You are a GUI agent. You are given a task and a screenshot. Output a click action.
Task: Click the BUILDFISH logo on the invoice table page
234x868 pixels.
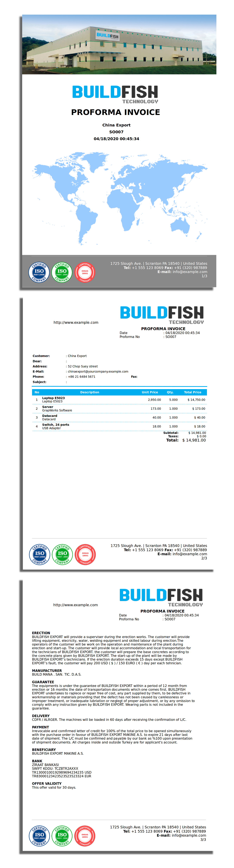[x=162, y=315]
